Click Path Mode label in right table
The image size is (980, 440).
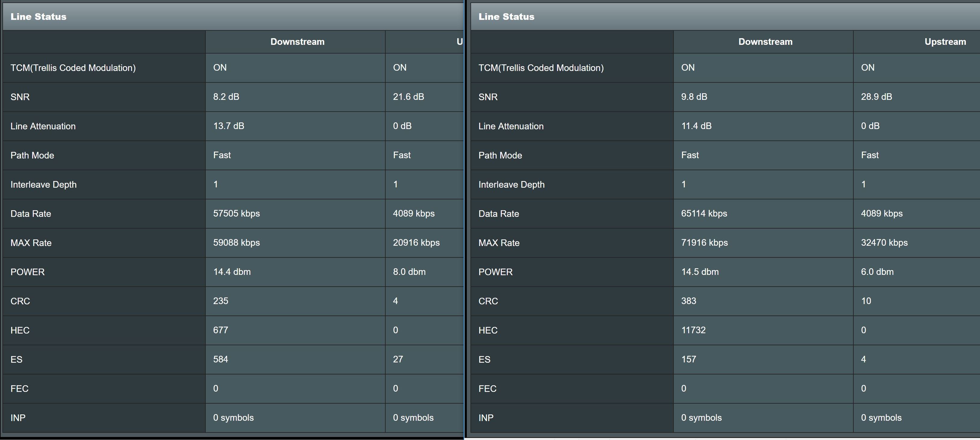(x=500, y=155)
